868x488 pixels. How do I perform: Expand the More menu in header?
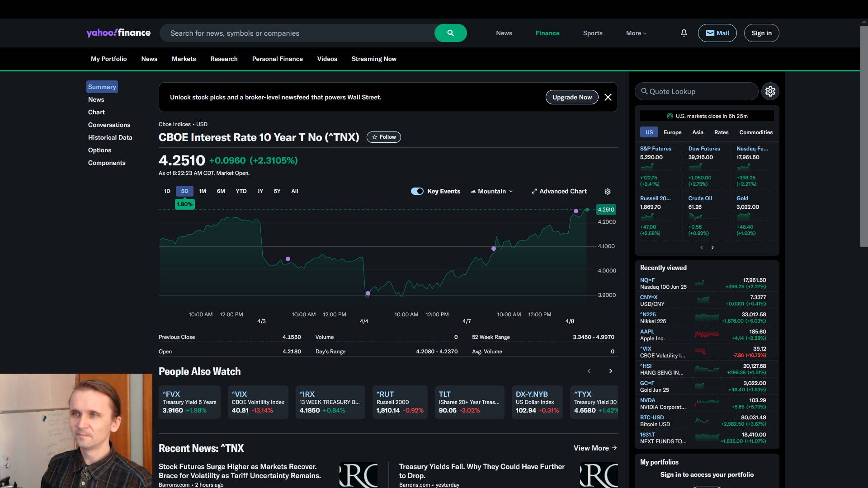click(x=636, y=33)
